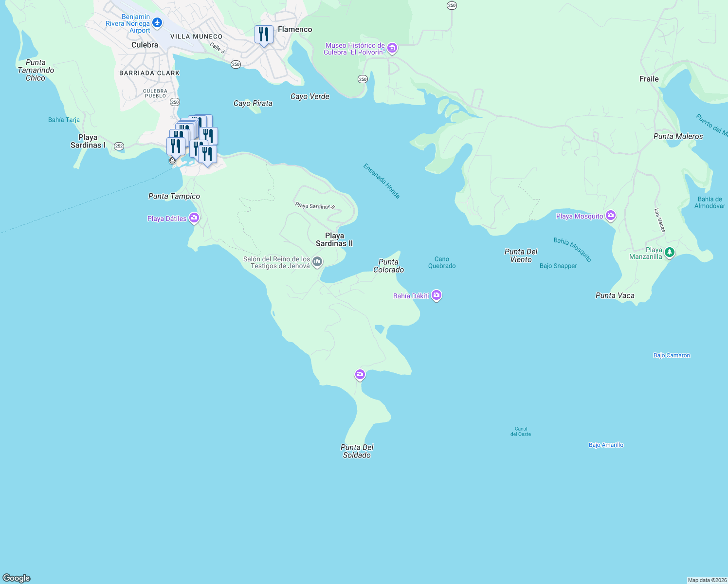Select the VILLA MUNECO neighborhood label
Screen dimensions: 728x584
(x=196, y=36)
